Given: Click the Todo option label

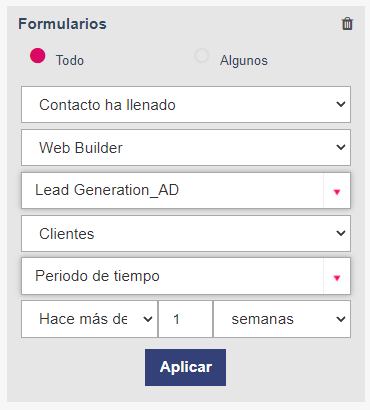Looking at the screenshot, I should [70, 60].
